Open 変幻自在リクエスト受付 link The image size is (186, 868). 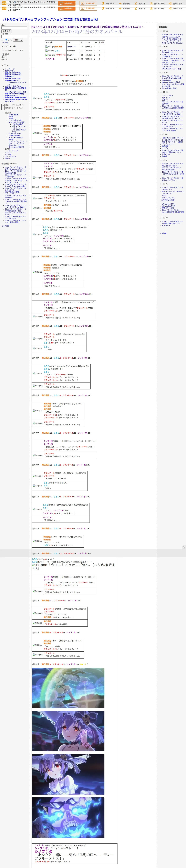pos(17,92)
